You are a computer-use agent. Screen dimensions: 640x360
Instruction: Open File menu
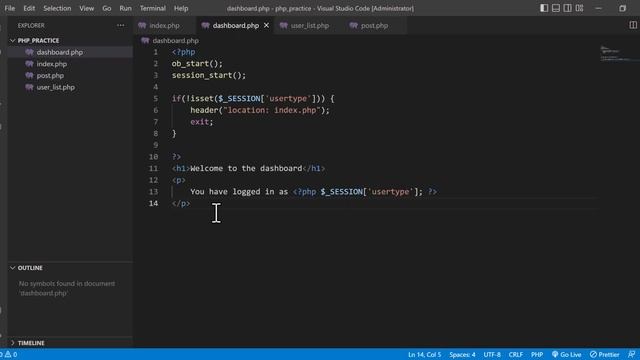[x=10, y=8]
